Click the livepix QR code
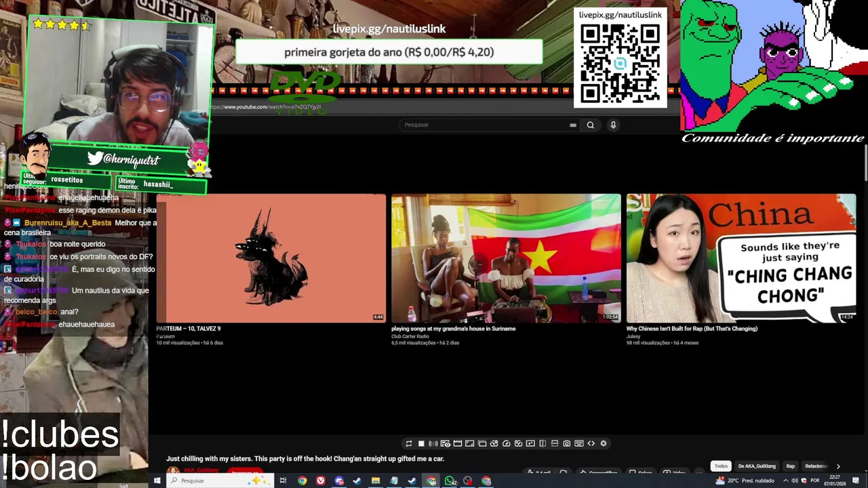 [x=620, y=64]
